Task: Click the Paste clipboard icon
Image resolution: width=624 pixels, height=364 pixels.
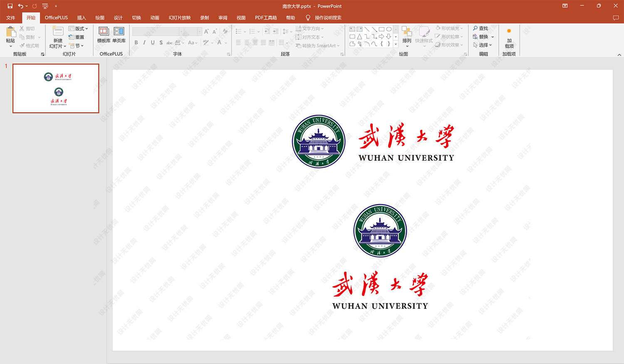Action: 11,32
